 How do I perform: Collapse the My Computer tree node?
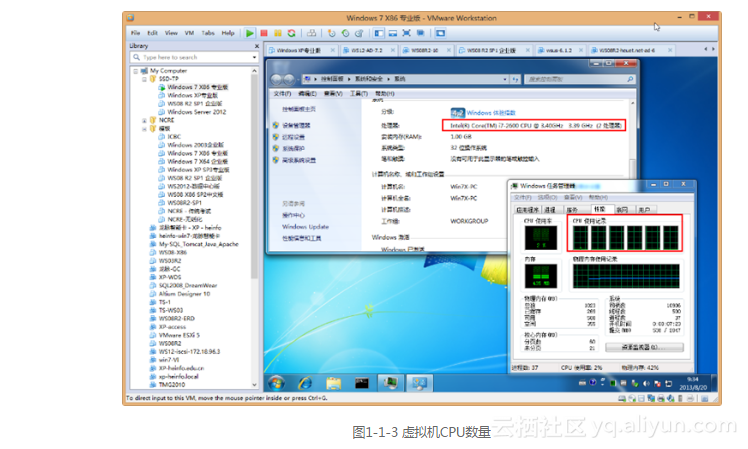coord(135,71)
